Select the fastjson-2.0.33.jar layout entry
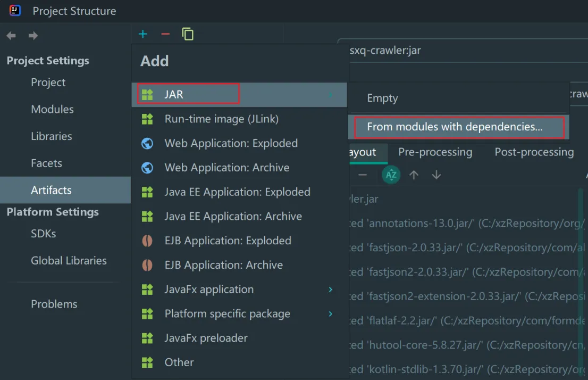The width and height of the screenshot is (588, 380). pos(468,248)
